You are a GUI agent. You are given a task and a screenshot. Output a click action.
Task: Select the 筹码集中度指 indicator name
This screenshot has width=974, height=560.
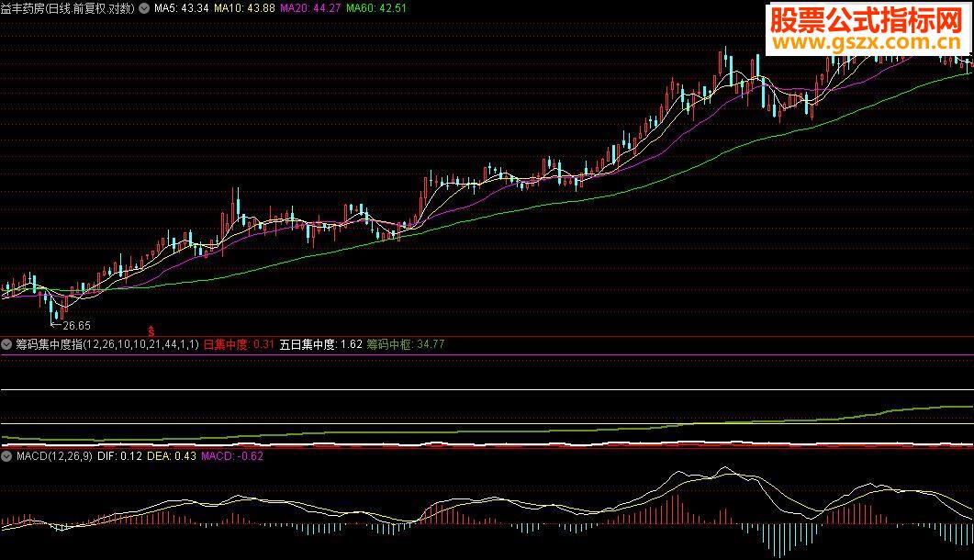coord(107,344)
